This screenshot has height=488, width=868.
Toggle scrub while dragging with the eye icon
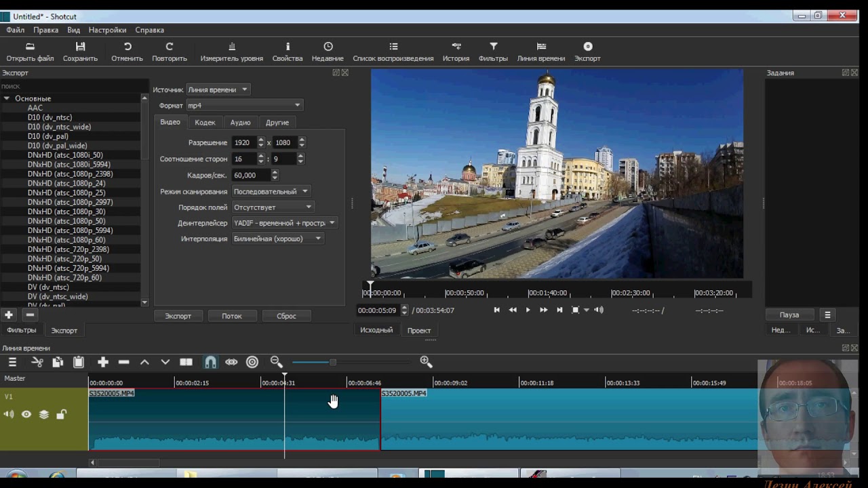[x=231, y=362]
